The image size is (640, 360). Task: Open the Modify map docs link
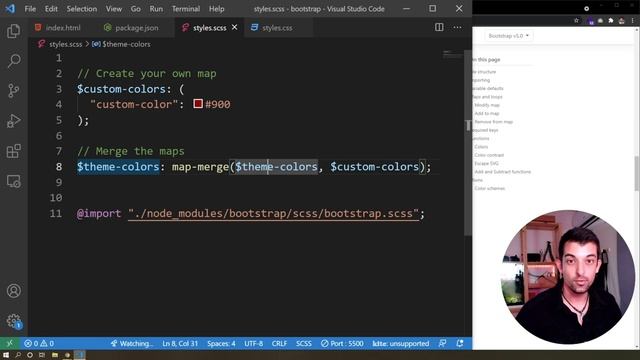(487, 105)
